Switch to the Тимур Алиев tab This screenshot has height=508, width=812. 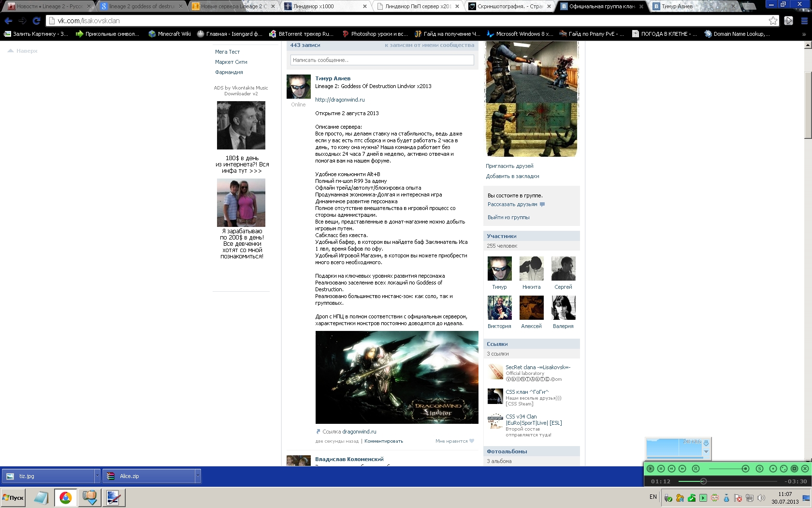click(x=692, y=6)
